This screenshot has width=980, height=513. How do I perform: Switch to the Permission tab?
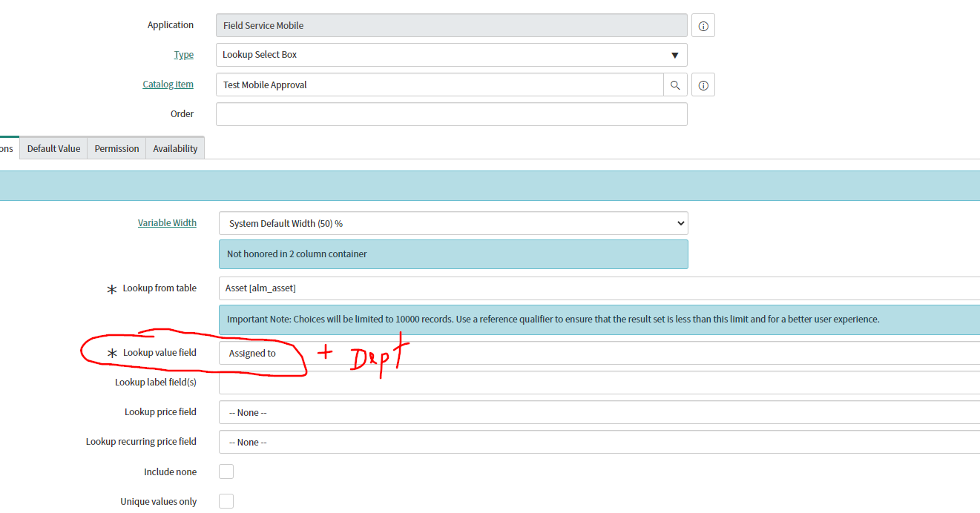click(116, 148)
